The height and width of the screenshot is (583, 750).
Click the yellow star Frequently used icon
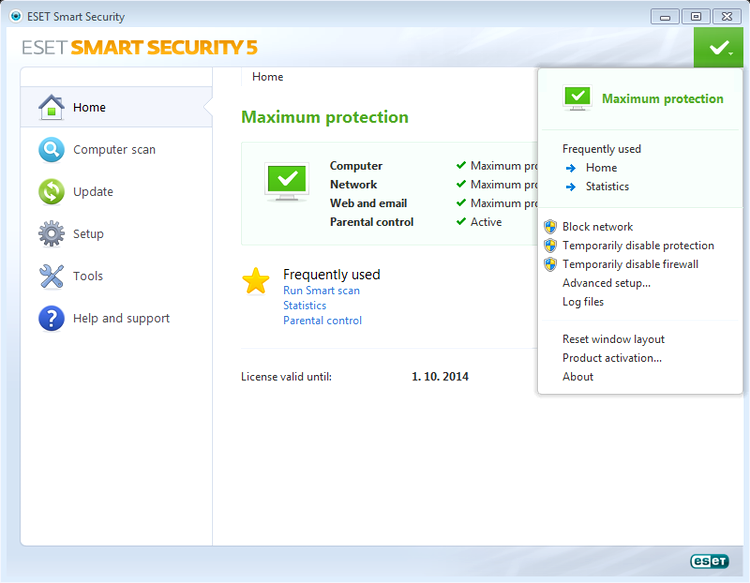pos(256,281)
